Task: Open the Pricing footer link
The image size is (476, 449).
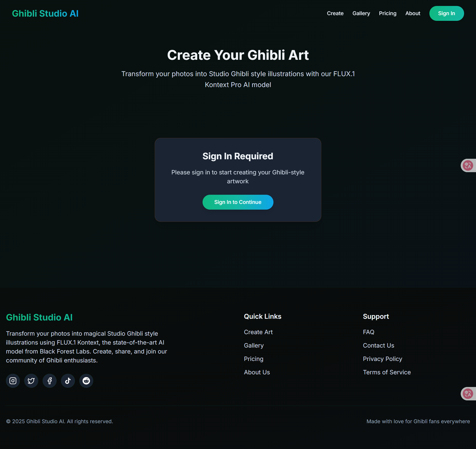Action: coord(254,359)
